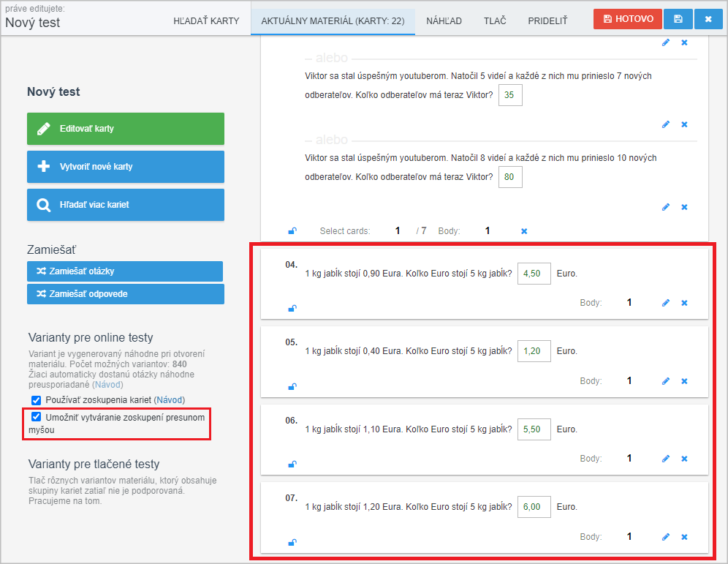Select the AKTUÁLNY MATERIÁL (KARTY: 22) tab

click(x=333, y=21)
